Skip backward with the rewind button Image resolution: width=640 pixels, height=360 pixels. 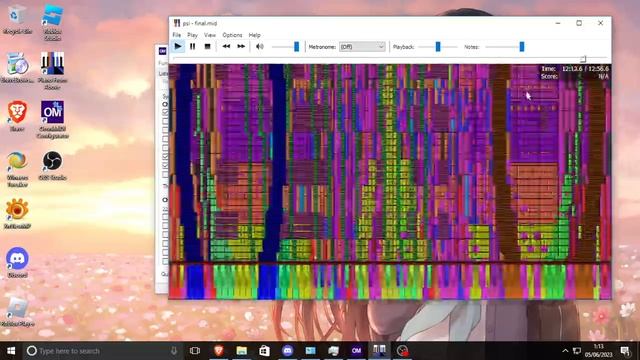click(226, 47)
